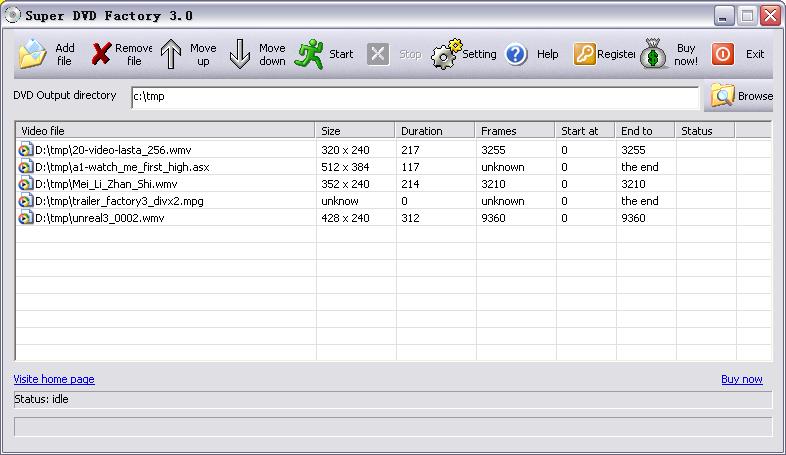This screenshot has width=786, height=455.
Task: Click the End to column header
Action: (x=645, y=131)
